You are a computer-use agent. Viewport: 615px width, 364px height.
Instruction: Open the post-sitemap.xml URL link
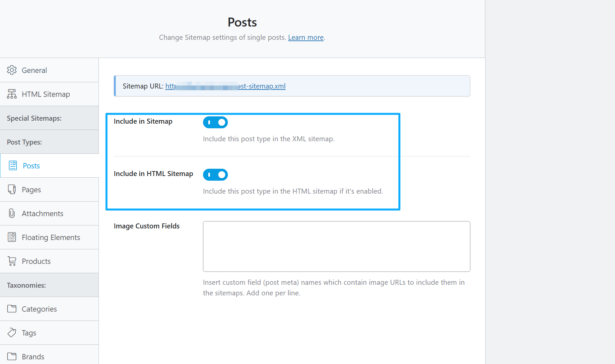(x=226, y=86)
